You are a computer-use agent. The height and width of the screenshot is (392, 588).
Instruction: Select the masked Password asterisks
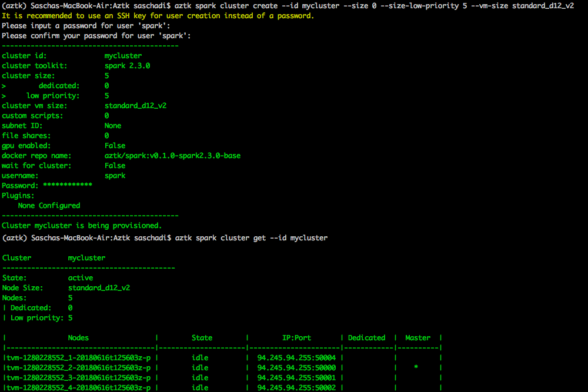point(67,185)
